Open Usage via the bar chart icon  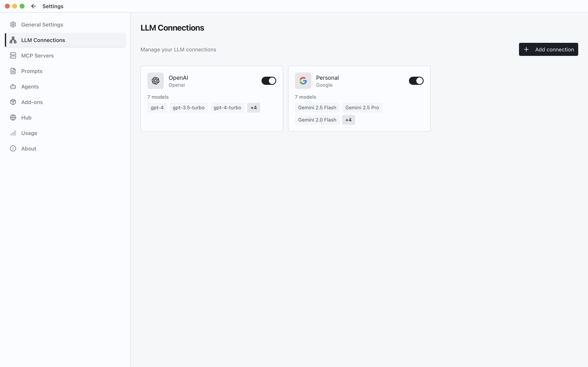[x=13, y=133]
